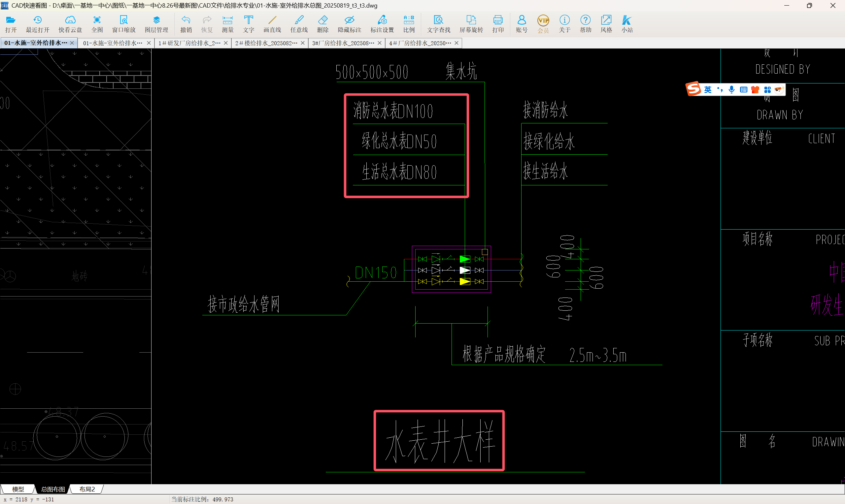
Task: Close the 3#厂房给排水 tab
Action: [x=380, y=43]
